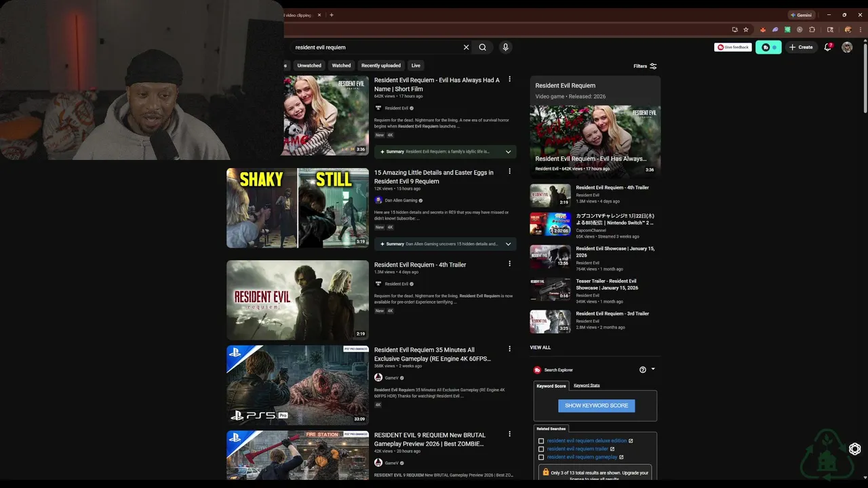The image size is (868, 488).
Task: Check 'resident evil requiem trailer' checkbox
Action: coord(541,449)
